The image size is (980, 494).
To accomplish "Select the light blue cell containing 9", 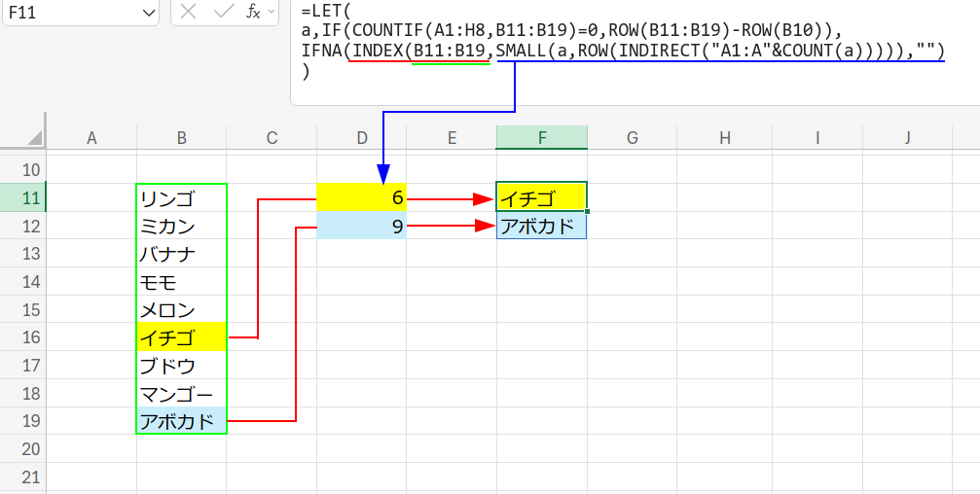I will click(362, 227).
